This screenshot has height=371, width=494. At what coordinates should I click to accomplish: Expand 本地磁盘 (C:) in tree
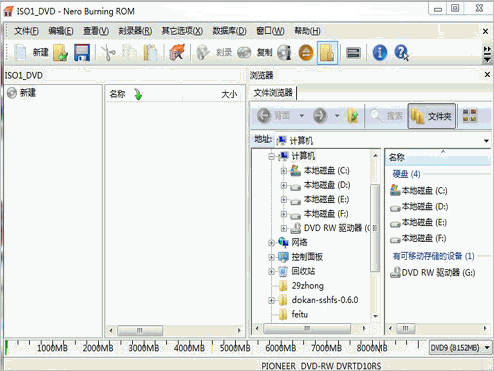pos(284,171)
